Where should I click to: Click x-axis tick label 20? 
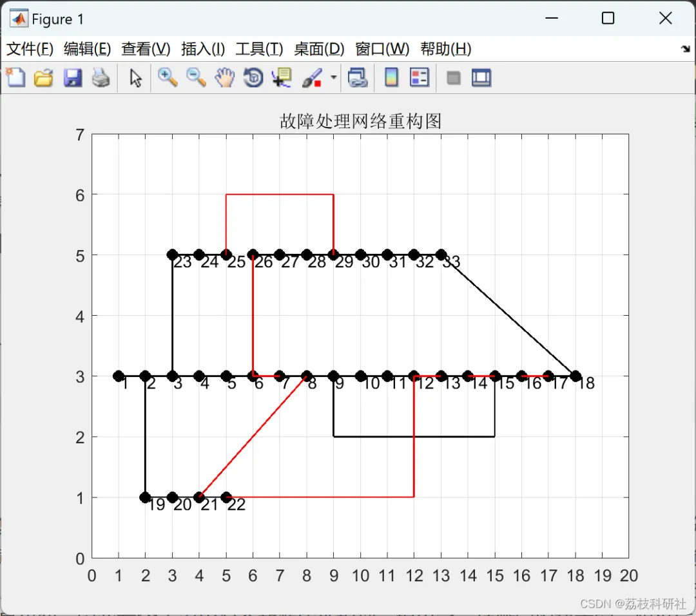point(629,575)
